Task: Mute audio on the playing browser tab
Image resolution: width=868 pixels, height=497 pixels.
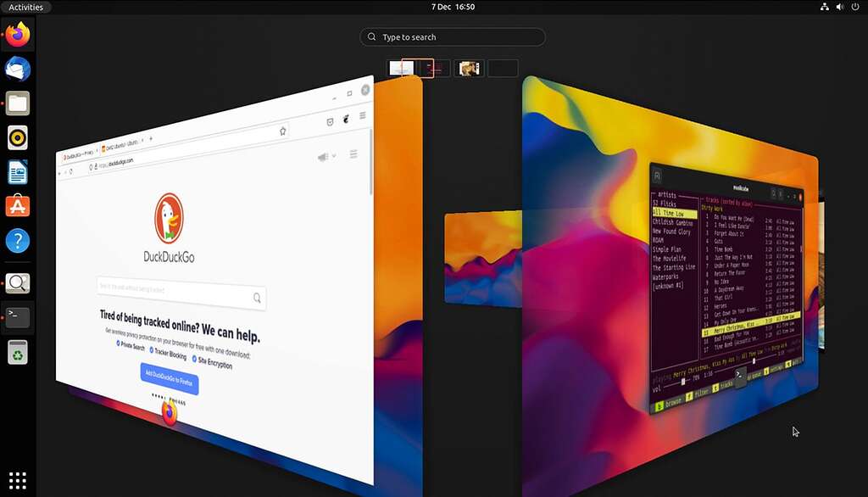Action: click(323, 156)
